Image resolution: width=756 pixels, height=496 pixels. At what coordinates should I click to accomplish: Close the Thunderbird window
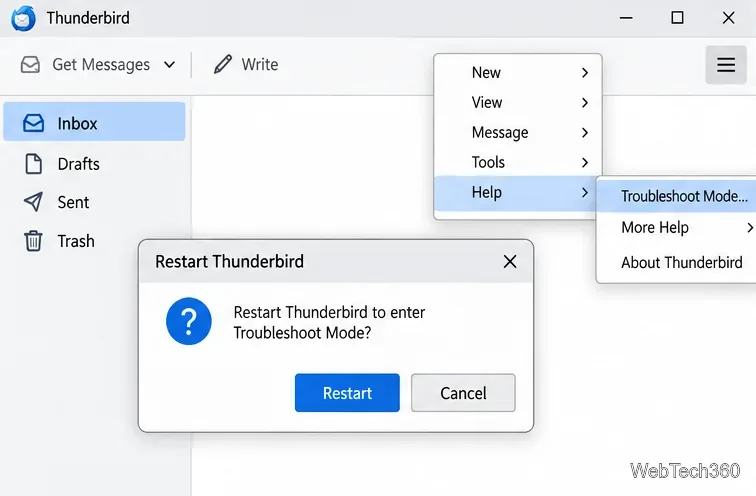click(x=729, y=18)
